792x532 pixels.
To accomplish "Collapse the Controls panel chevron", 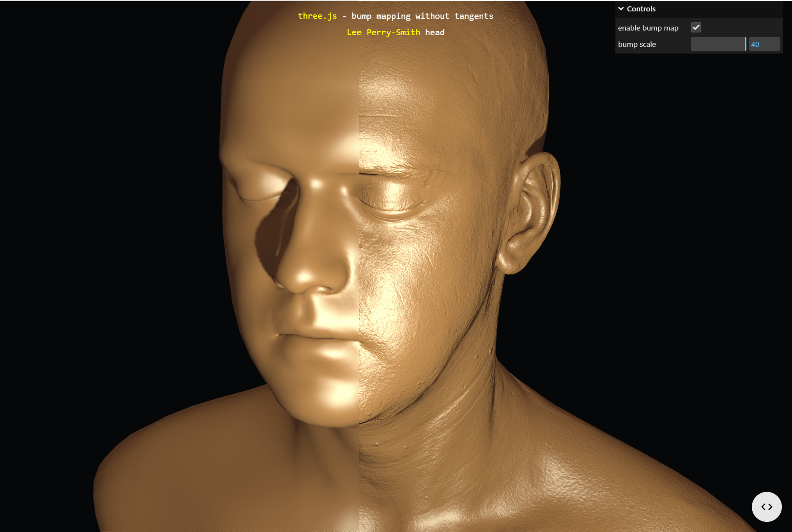I will [x=621, y=9].
